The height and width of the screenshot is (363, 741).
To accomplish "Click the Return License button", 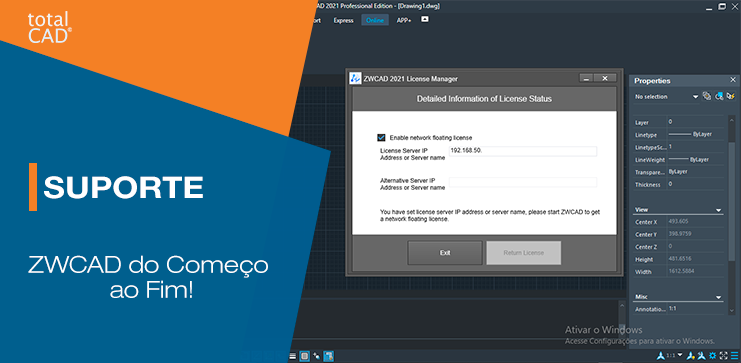I will click(524, 253).
